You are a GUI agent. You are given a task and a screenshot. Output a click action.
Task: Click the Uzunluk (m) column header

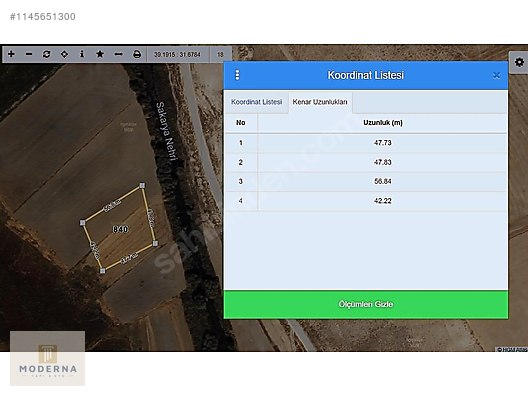[383, 123]
